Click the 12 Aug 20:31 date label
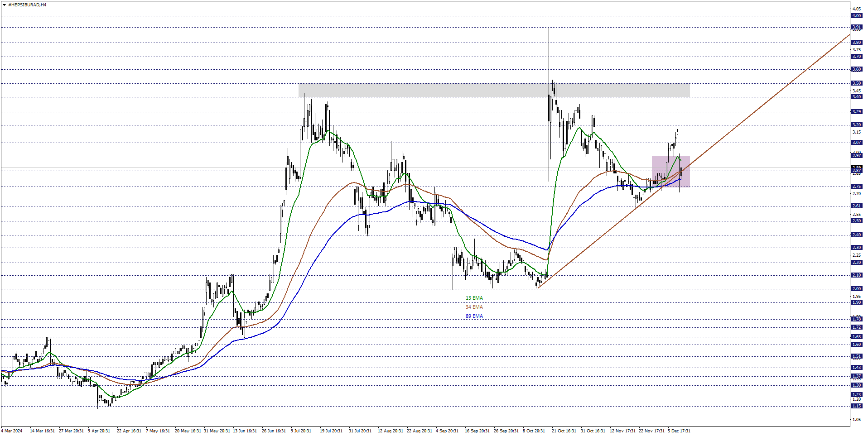 coord(390,431)
